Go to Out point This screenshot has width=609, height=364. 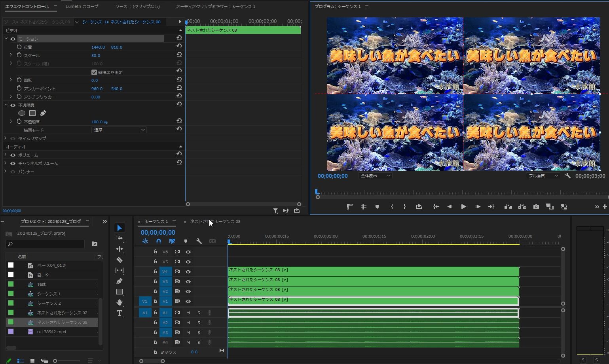[491, 207]
